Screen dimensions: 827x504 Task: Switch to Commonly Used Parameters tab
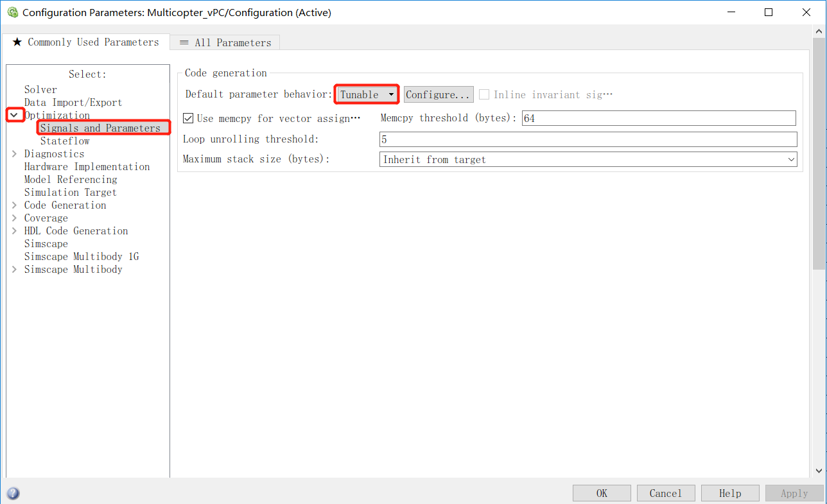pos(85,42)
